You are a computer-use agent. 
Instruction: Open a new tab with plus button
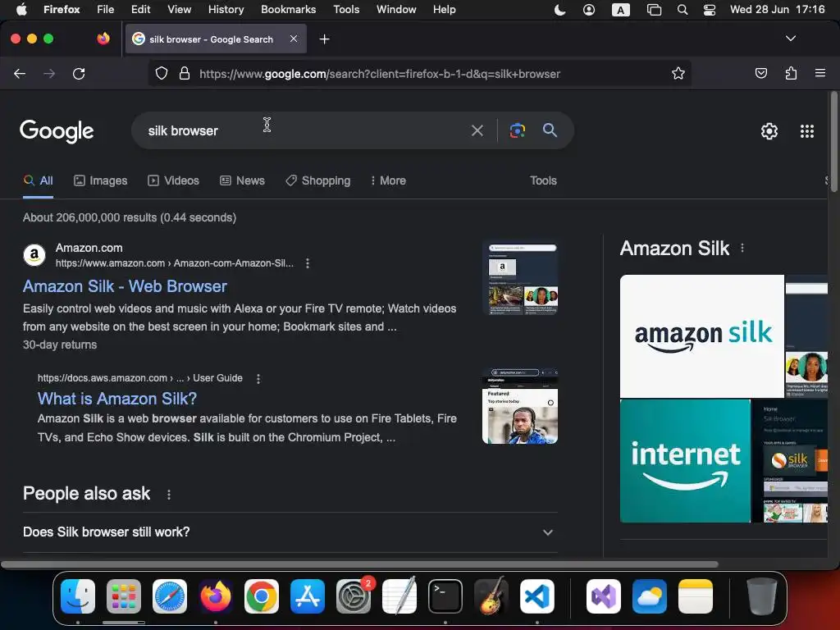coord(324,39)
